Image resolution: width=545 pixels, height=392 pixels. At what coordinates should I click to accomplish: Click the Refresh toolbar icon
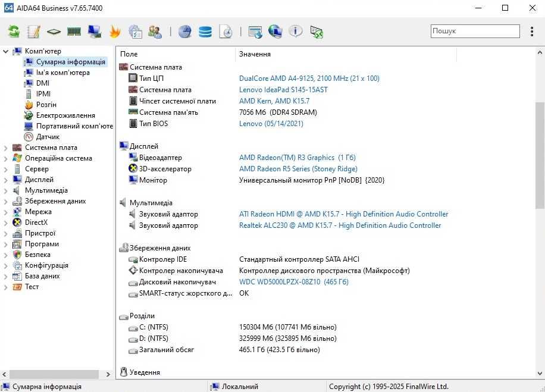14,32
